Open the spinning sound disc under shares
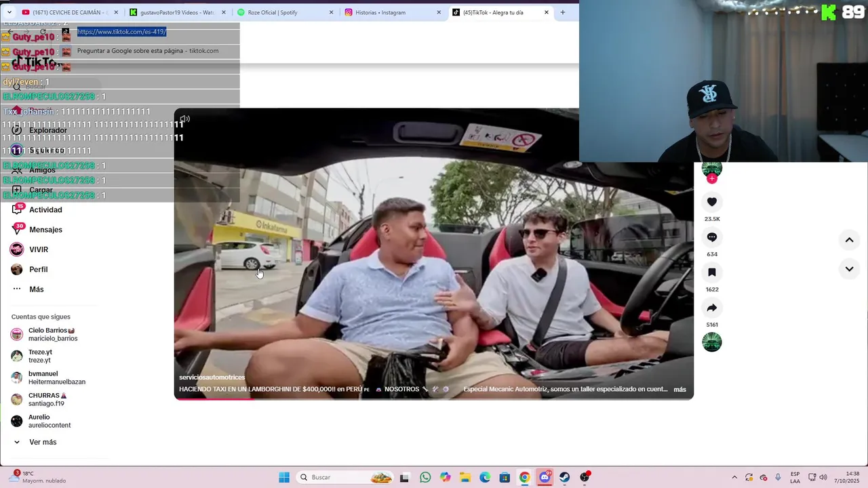This screenshot has height=488, width=868. (711, 342)
